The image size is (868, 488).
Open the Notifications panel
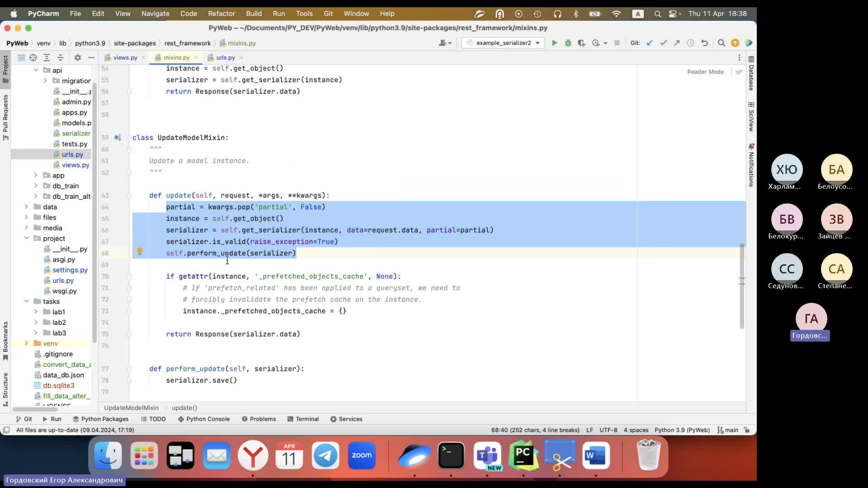point(751,165)
